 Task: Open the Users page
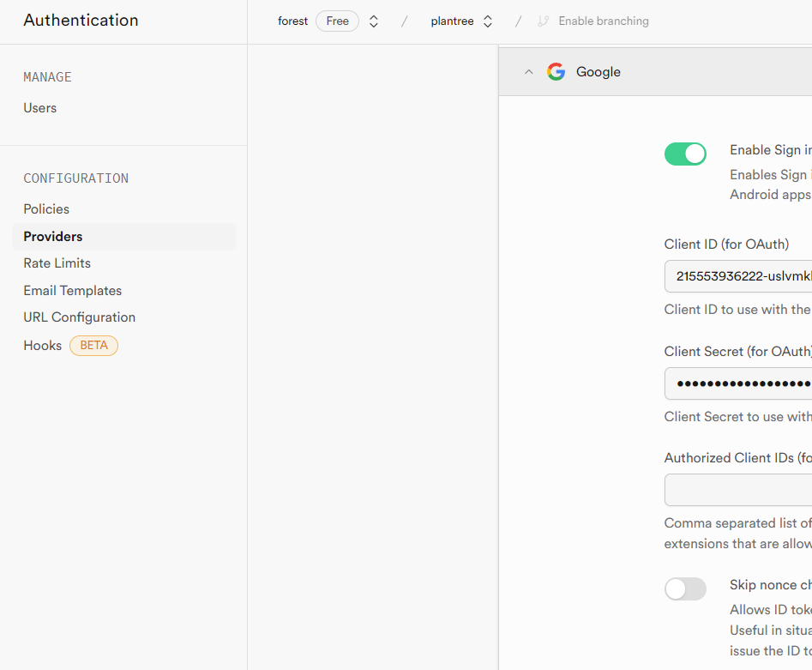coord(40,108)
